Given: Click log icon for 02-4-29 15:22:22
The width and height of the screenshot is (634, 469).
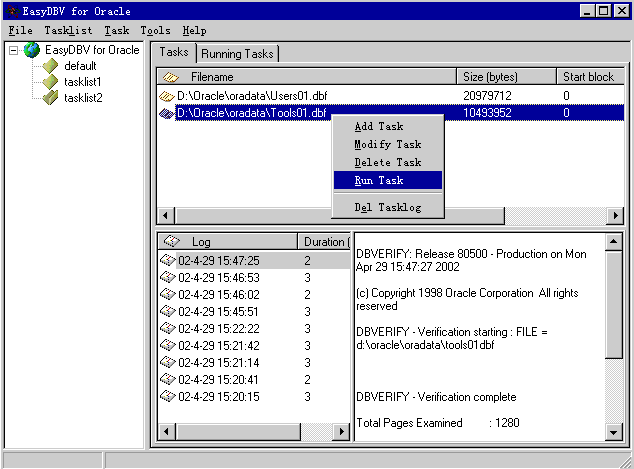Looking at the screenshot, I should click(x=167, y=328).
